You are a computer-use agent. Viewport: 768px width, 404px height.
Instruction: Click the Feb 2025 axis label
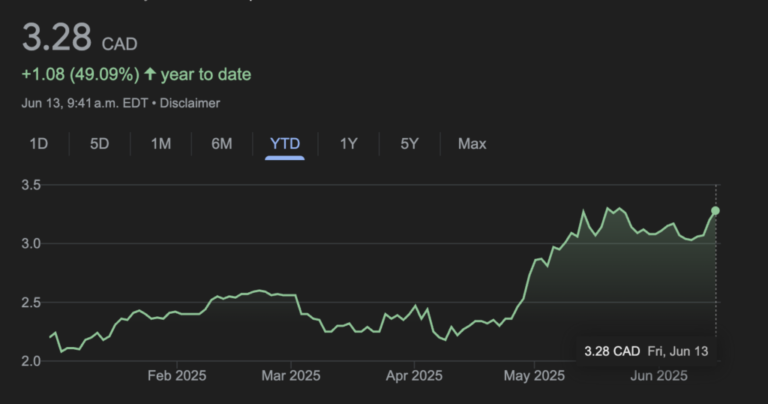click(176, 376)
